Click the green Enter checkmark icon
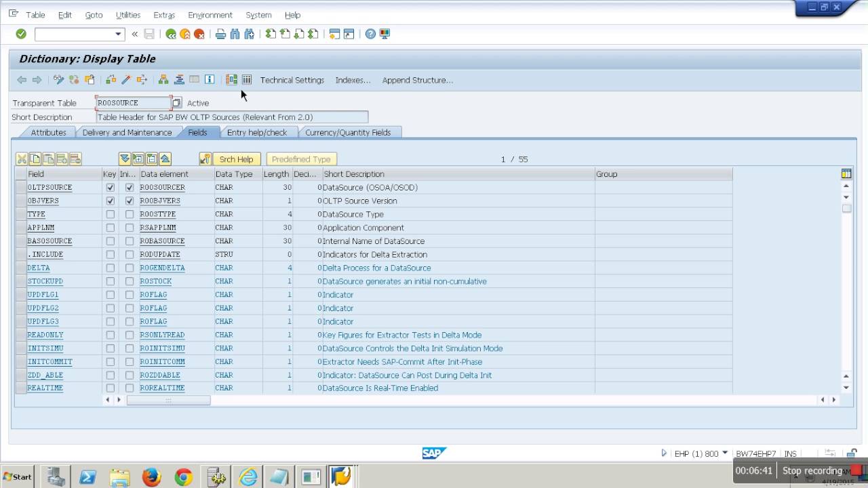This screenshot has height=488, width=868. click(x=21, y=34)
